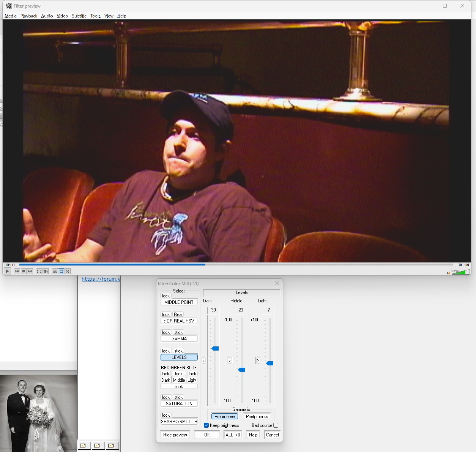
Task: Click the arrow button beside the Dark slider
Action: click(x=203, y=360)
